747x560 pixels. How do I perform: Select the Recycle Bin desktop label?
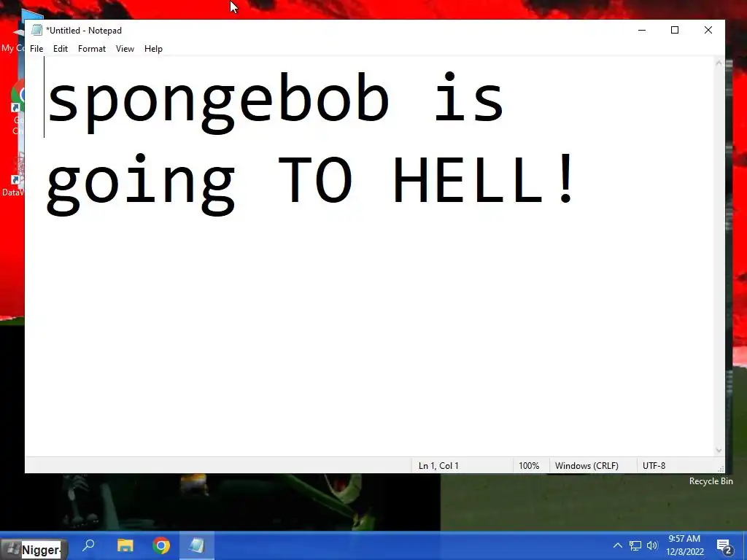(x=711, y=481)
